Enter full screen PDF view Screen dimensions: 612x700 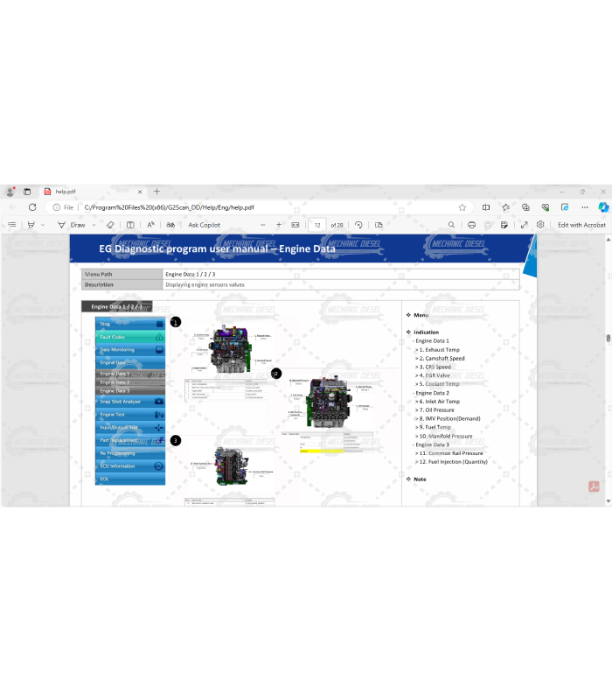point(524,225)
